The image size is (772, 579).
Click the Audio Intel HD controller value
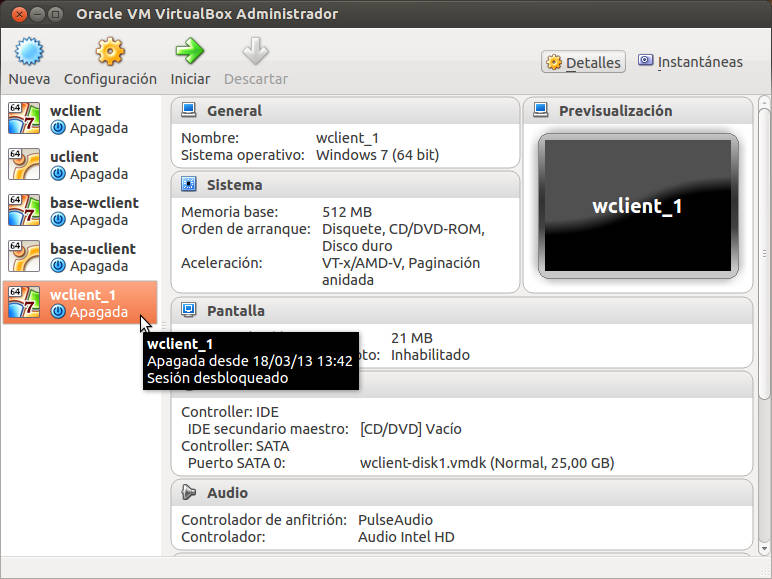click(406, 537)
